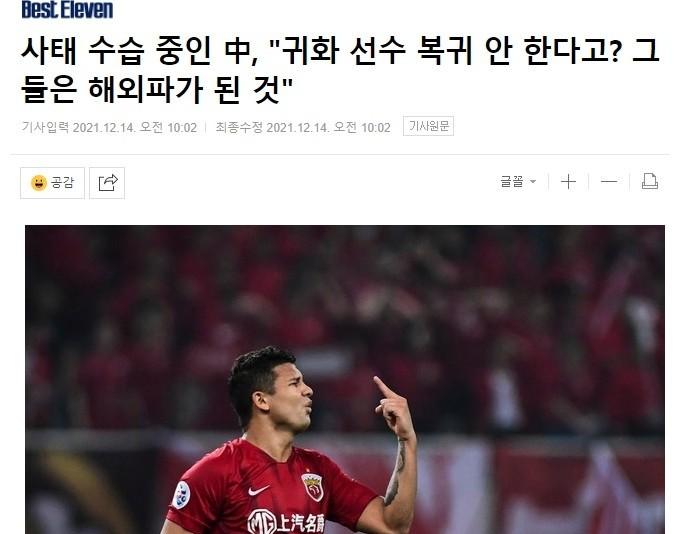Decrease font size with the minus icon
Screen dimensions: 690x534
click(x=609, y=181)
